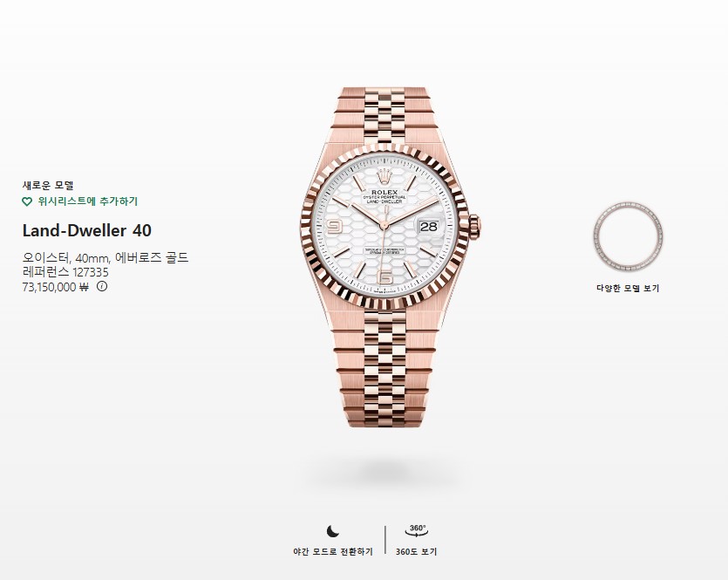Click the white honeycomb watch dial
The image size is (728, 580).
click(384, 226)
